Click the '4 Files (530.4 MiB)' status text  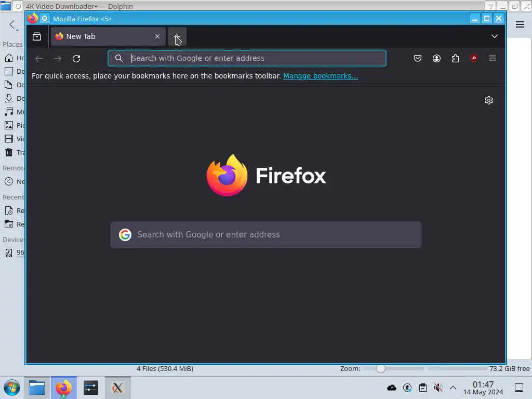165,368
